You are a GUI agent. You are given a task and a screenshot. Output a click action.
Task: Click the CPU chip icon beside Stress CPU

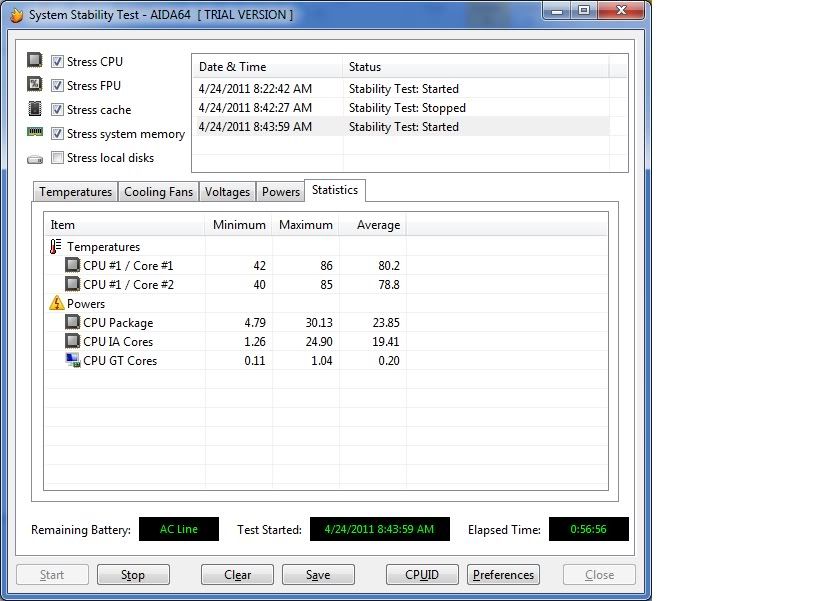(34, 60)
